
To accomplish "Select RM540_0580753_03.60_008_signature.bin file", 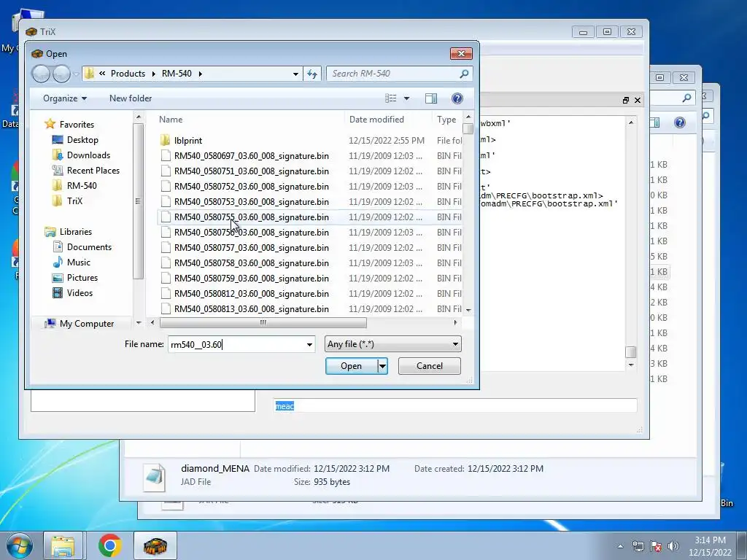I will point(251,201).
